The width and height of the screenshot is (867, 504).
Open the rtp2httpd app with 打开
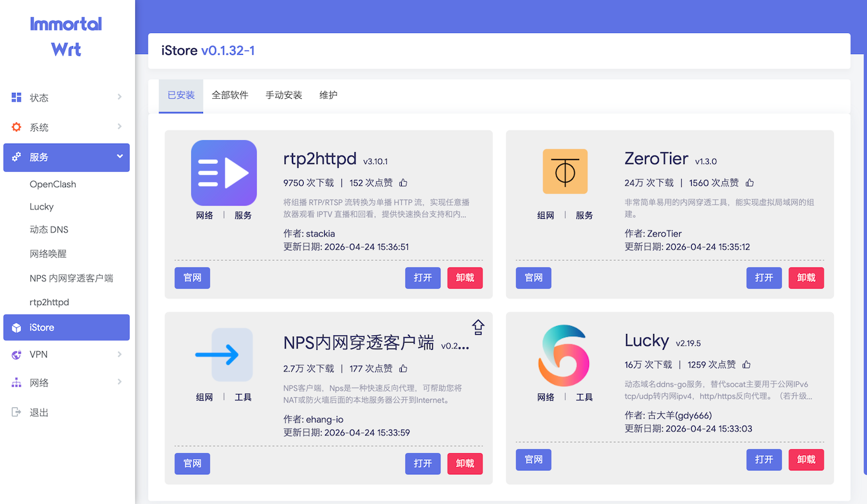click(423, 278)
